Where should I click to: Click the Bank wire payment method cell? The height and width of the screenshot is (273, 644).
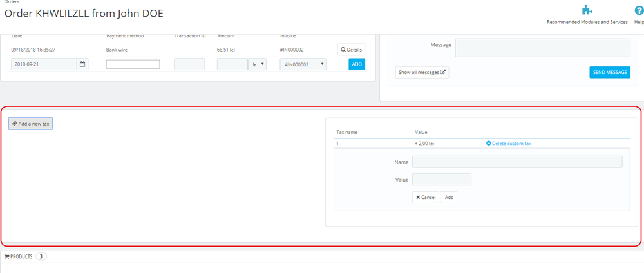pyautogui.click(x=117, y=50)
